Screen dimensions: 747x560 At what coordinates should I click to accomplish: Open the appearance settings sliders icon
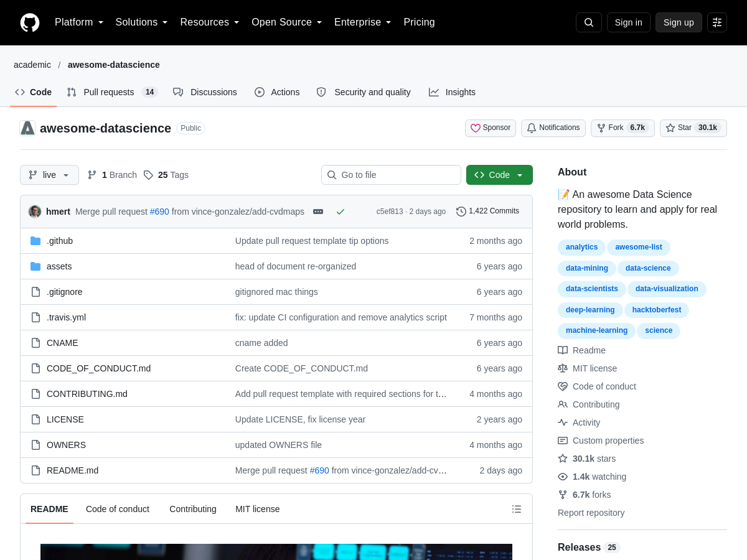point(717,22)
